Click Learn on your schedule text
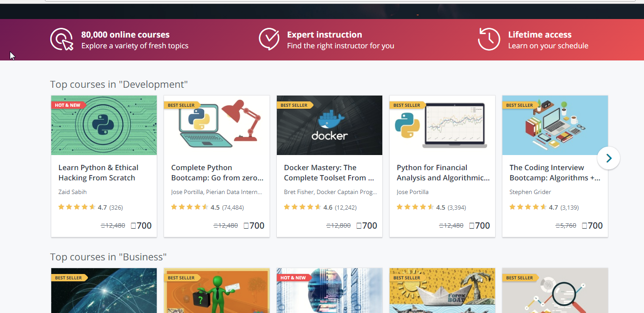This screenshot has height=313, width=644. [548, 46]
